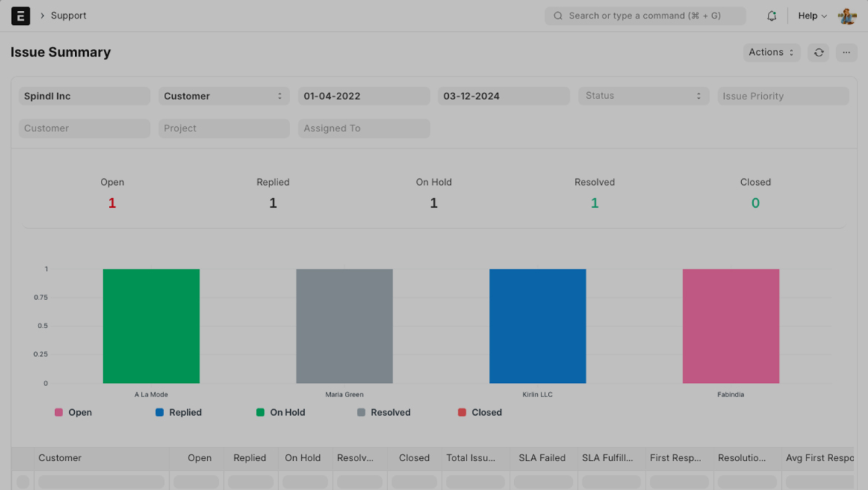Toggle the On Hold legend series
Screen dimensions: 868x490
[x=280, y=413]
